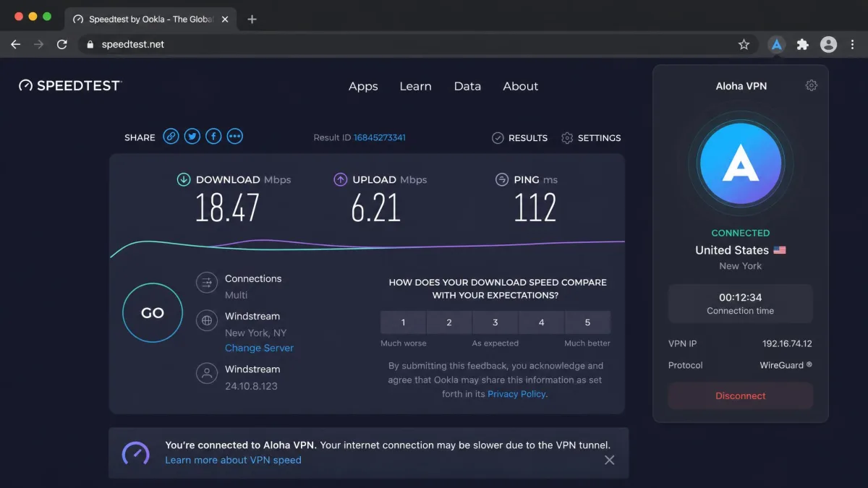Click the macOS green maximize window button
868x488 pixels.
pyautogui.click(x=47, y=17)
